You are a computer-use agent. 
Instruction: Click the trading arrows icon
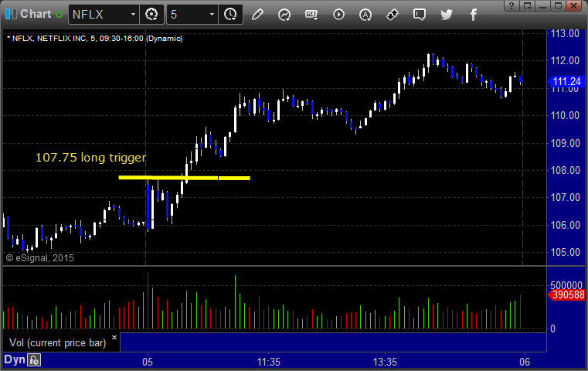pyautogui.click(x=393, y=15)
